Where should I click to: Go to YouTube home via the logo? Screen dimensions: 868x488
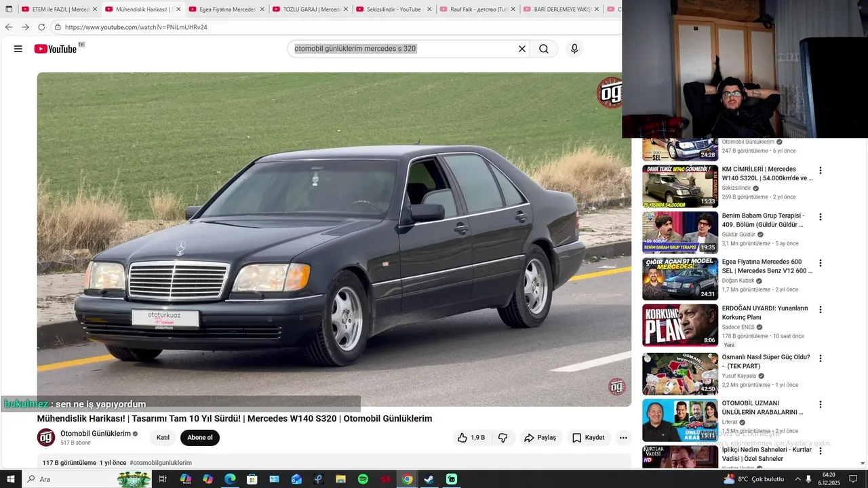pos(56,49)
